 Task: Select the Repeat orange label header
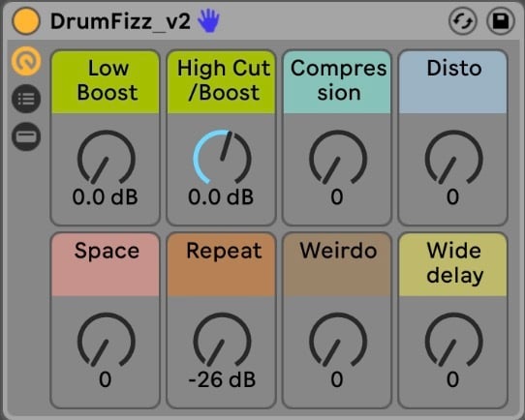click(221, 264)
